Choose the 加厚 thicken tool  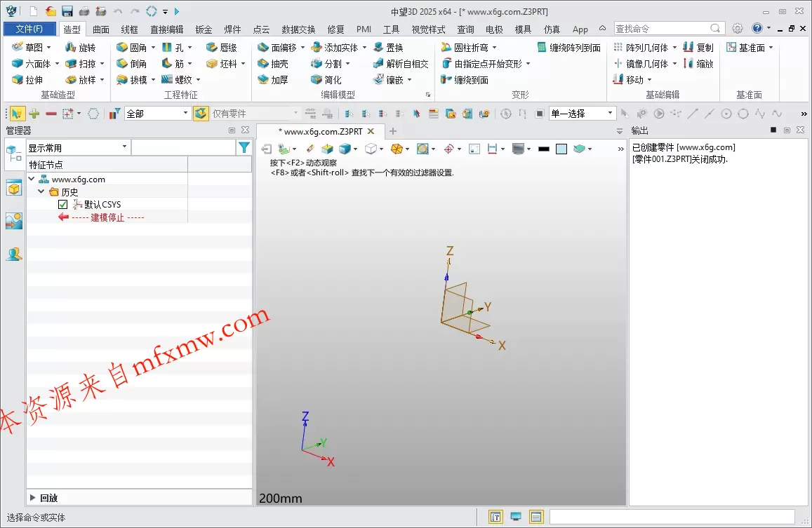(273, 80)
